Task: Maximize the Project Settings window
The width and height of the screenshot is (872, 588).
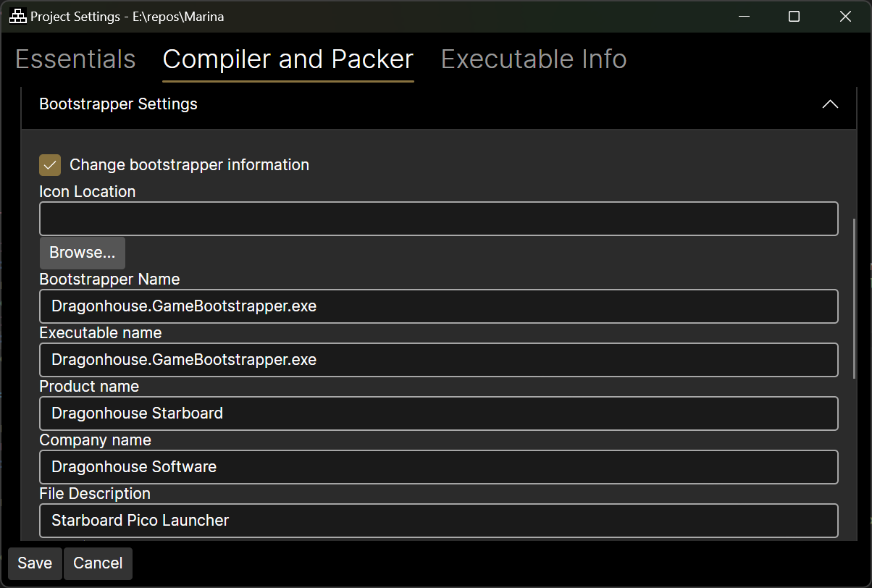Action: pyautogui.click(x=794, y=17)
